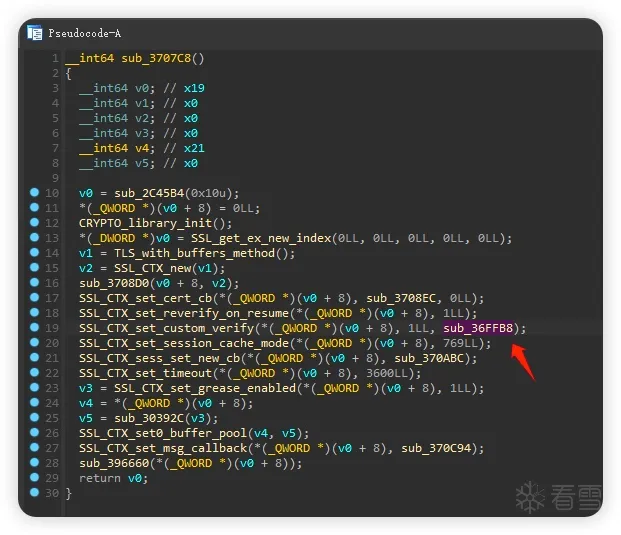The width and height of the screenshot is (621, 535).
Task: Toggle breakpoint dot on line 17
Action: point(34,297)
